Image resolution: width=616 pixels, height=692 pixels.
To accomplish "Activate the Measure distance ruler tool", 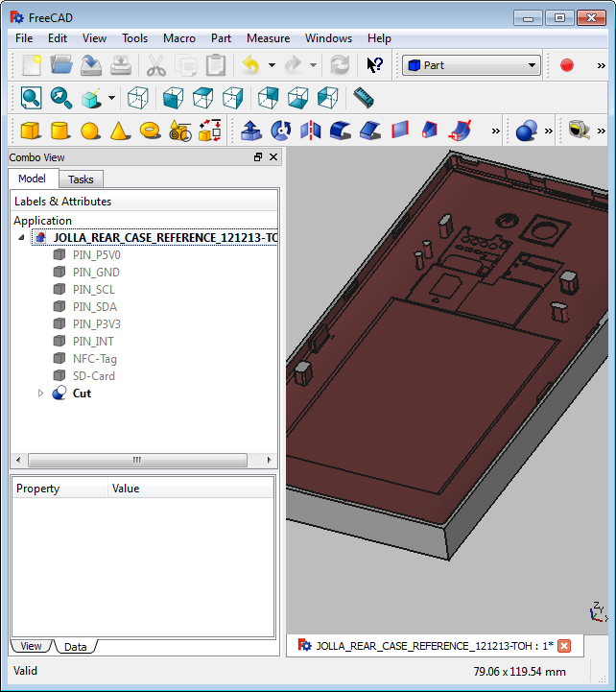I will click(363, 98).
